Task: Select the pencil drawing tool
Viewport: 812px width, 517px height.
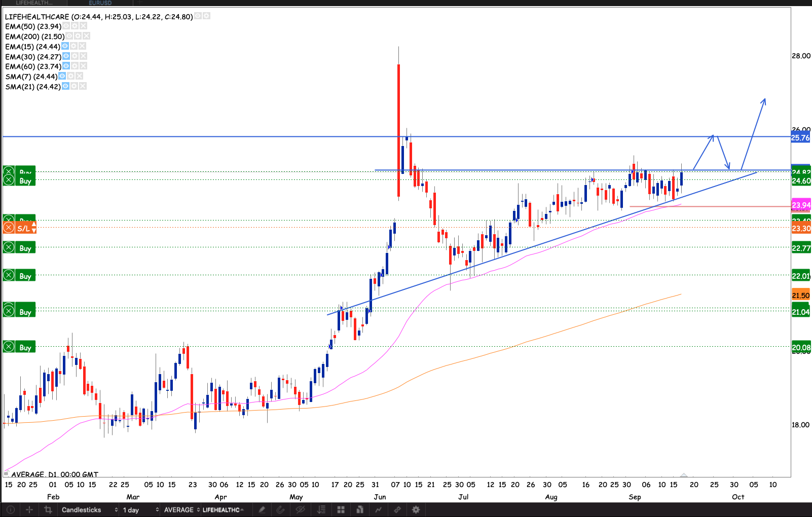Action: 262,510
